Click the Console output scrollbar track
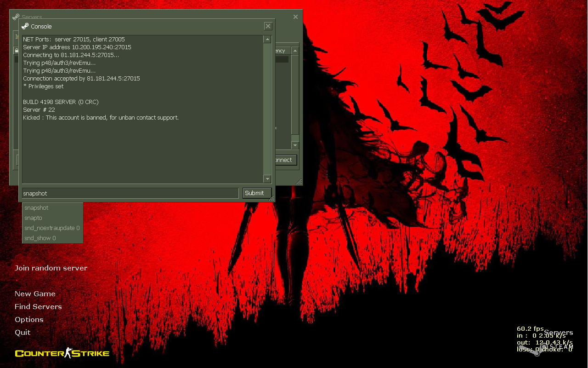The width and height of the screenshot is (588, 368). pos(267,109)
